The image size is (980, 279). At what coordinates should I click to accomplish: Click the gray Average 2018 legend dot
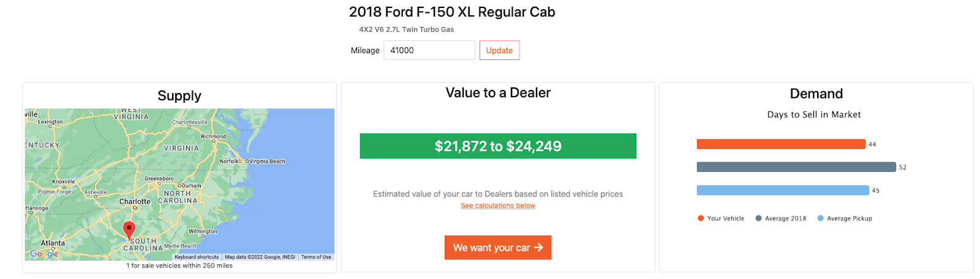[759, 218]
